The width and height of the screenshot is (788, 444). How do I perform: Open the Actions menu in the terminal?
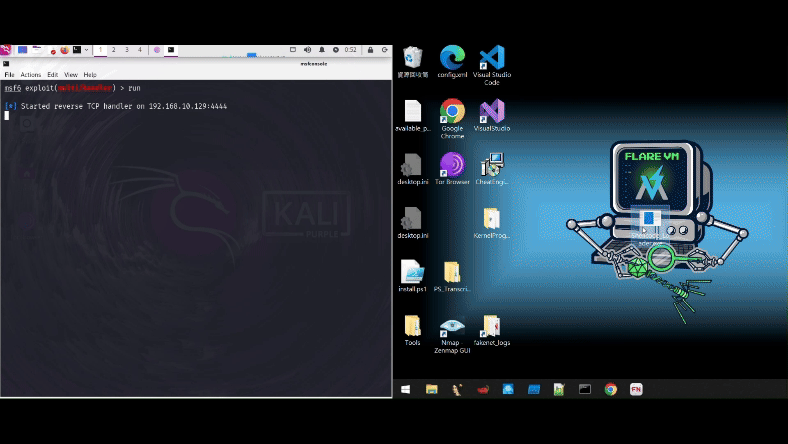[31, 75]
